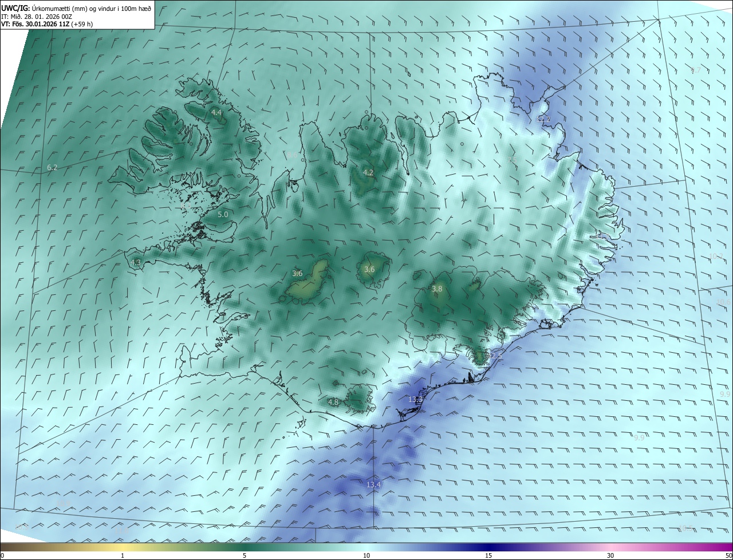
Task: Click the 13.4 value over the southern sea
Action: 373,485
